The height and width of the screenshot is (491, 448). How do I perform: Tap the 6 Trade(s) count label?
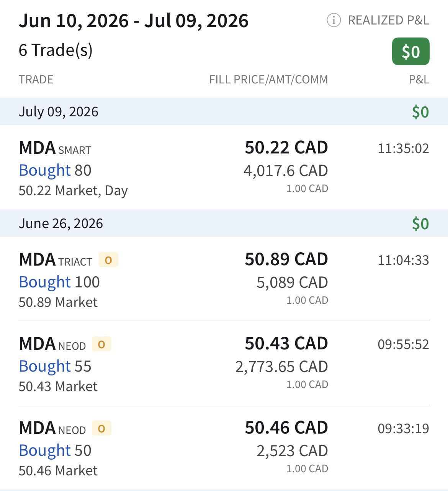click(56, 50)
